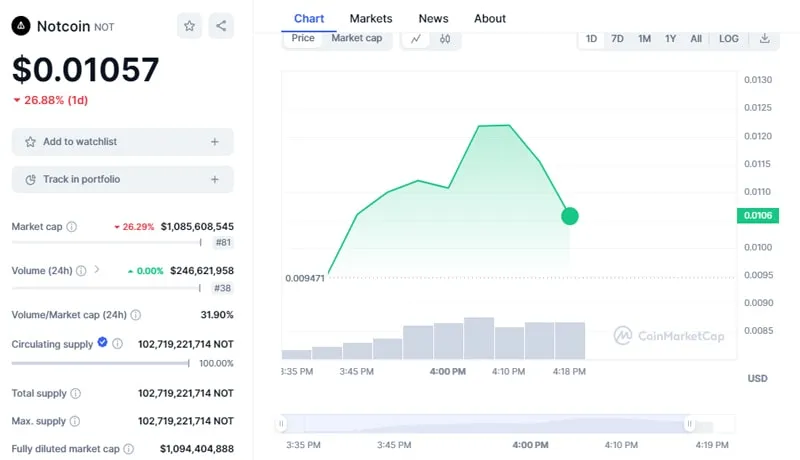This screenshot has width=800, height=460.
Task: Click Add to watchlist button
Action: (122, 142)
